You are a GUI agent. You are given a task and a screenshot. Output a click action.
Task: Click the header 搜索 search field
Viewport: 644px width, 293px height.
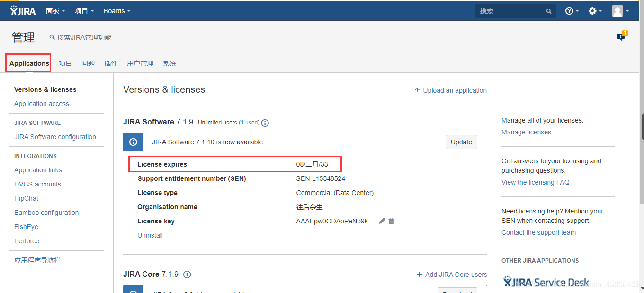pos(516,11)
